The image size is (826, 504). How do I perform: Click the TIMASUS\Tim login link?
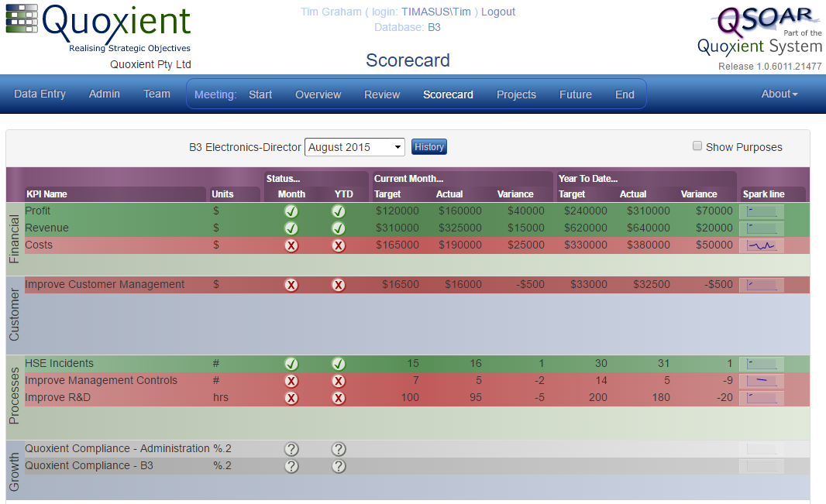[439, 12]
